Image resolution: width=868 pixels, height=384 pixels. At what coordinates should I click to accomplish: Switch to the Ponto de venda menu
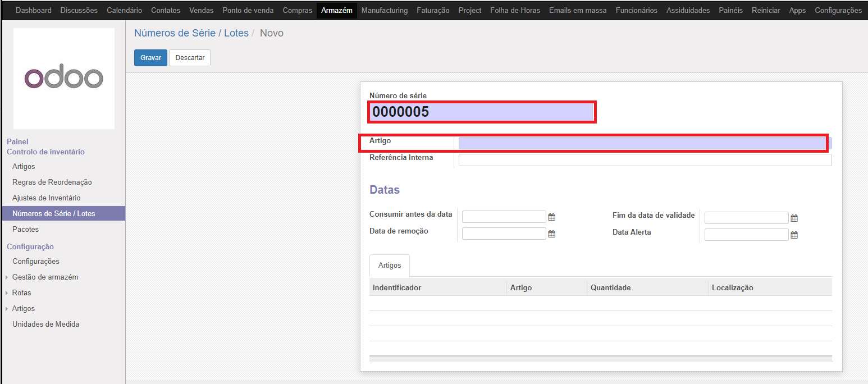tap(248, 10)
